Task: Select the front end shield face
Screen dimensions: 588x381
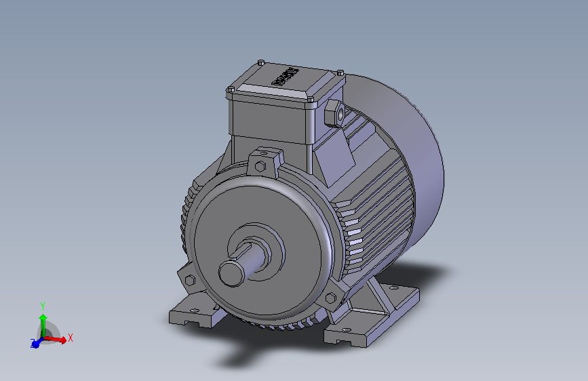Action: (x=259, y=251)
